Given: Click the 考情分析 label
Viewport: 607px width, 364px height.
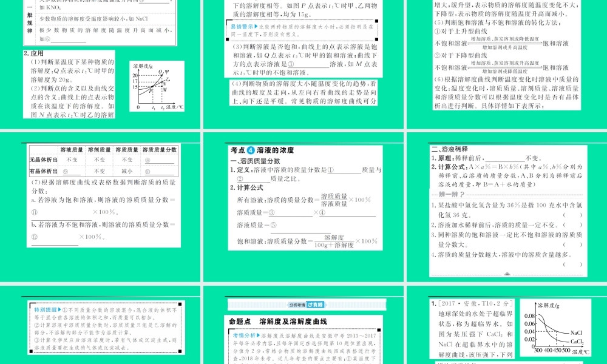Looking at the screenshot, I should pos(246,335).
